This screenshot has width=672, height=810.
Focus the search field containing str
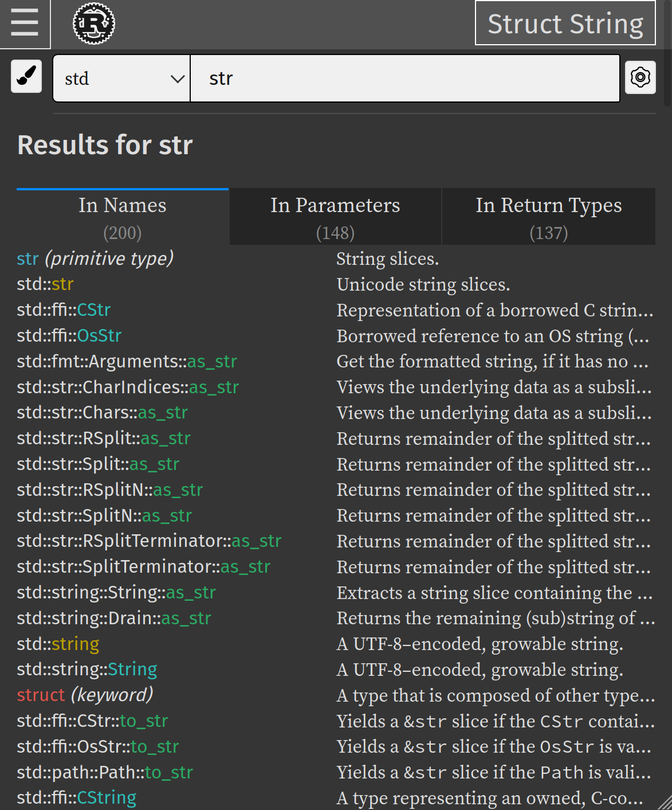(x=405, y=79)
